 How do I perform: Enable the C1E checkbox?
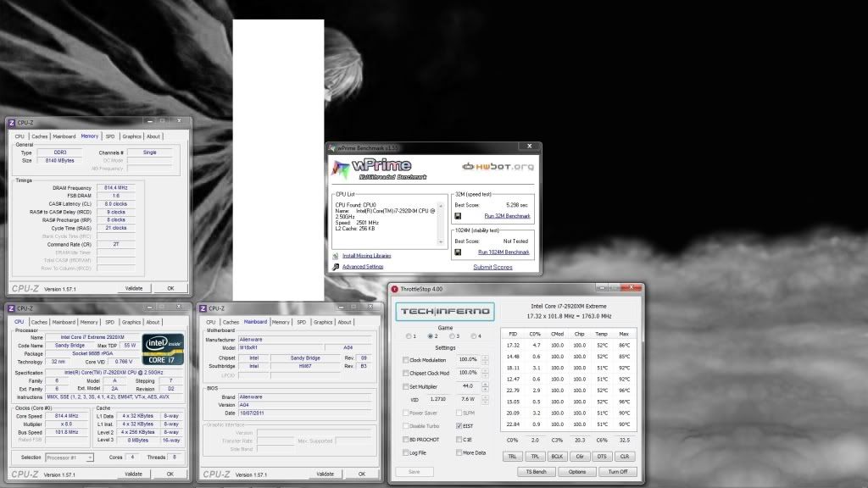pos(459,440)
